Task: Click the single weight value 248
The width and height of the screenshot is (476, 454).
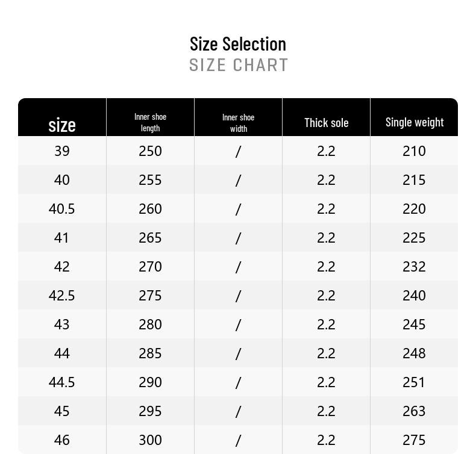Action: [x=414, y=353]
